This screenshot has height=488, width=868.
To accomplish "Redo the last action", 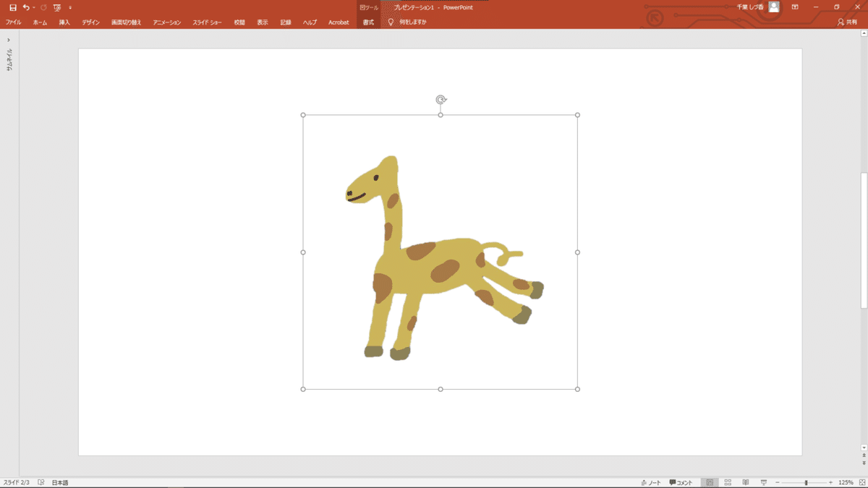I will tap(43, 7).
